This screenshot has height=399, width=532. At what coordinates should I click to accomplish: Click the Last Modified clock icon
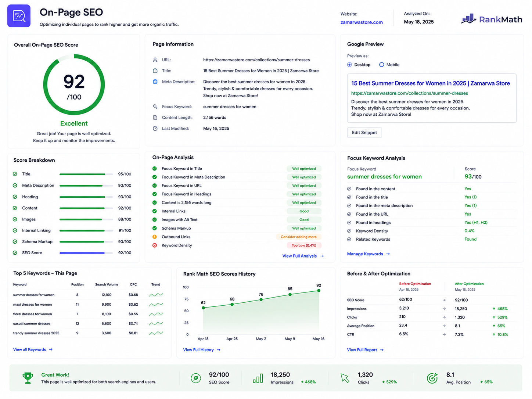click(x=155, y=129)
